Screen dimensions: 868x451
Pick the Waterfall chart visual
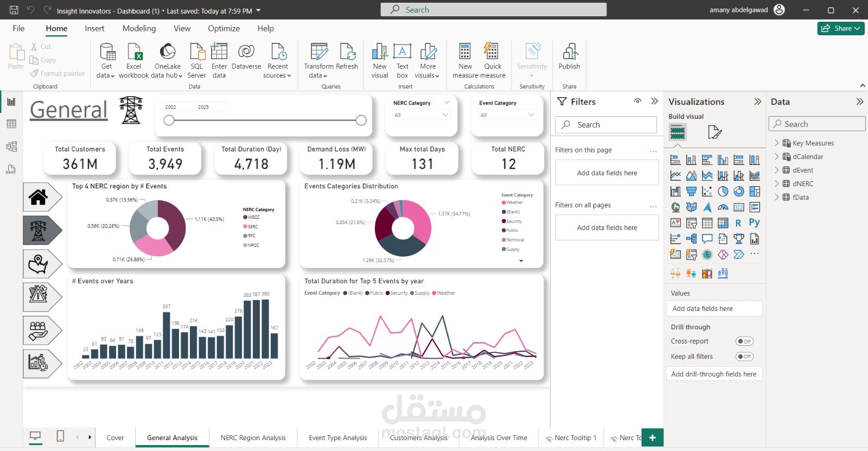tap(675, 191)
